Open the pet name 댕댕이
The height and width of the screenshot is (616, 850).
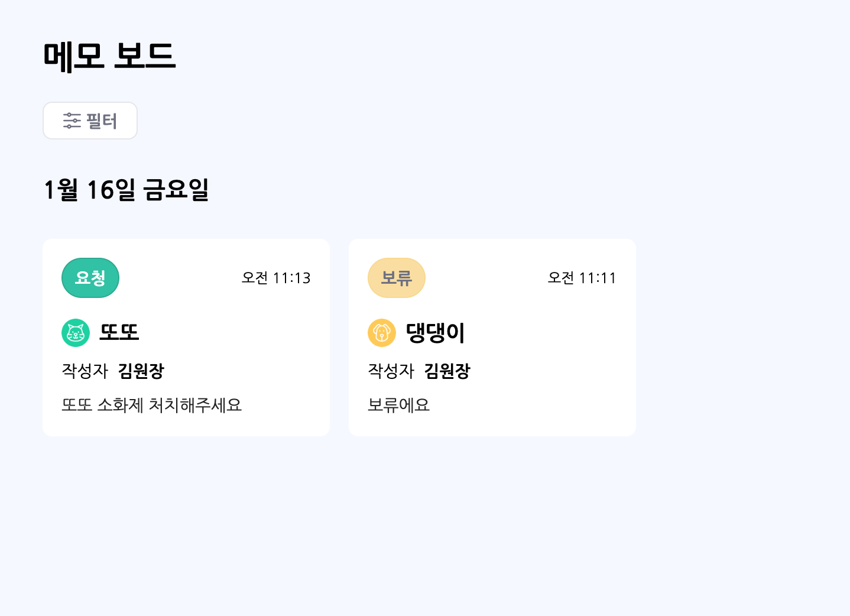click(x=436, y=332)
